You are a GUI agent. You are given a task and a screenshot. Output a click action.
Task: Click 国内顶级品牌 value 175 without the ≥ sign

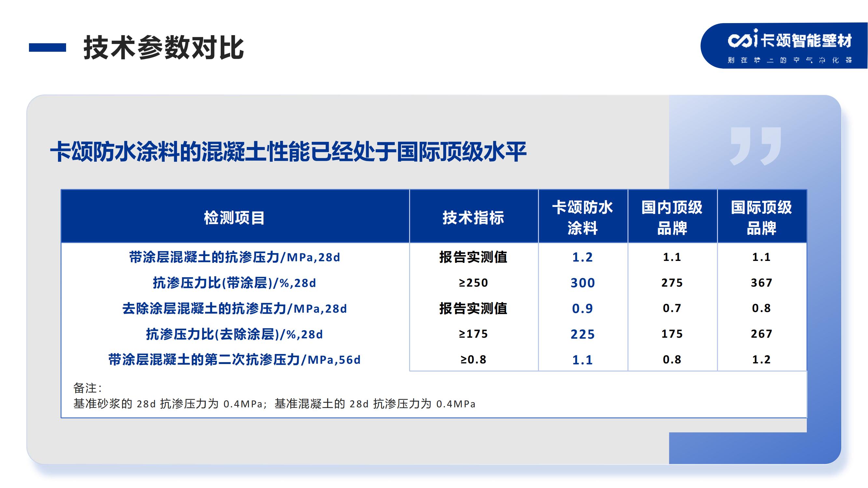point(672,334)
